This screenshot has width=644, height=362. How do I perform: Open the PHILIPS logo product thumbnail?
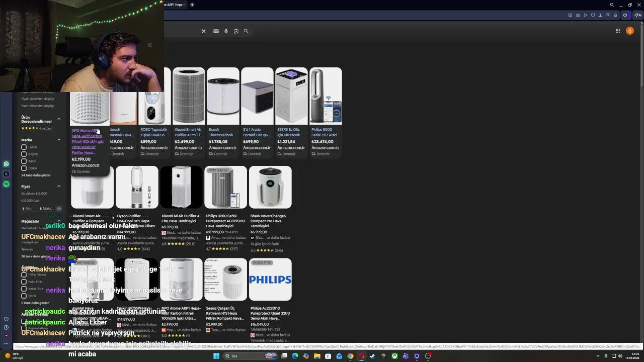270,280
